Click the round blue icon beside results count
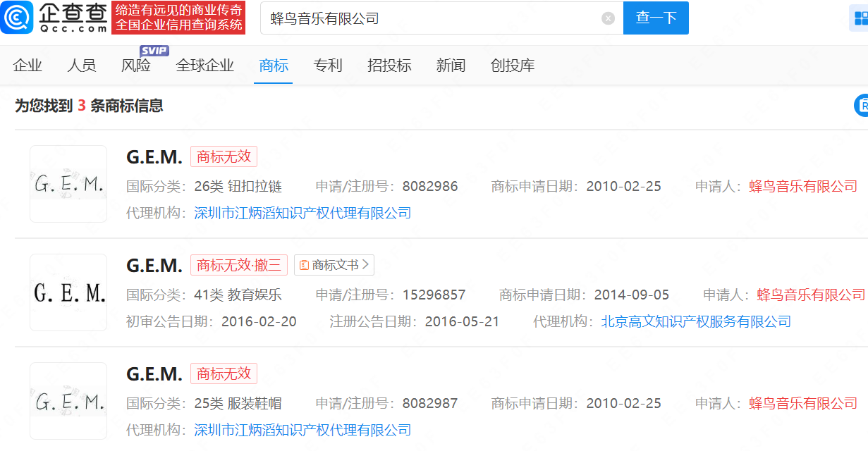868x451 pixels. [x=862, y=106]
